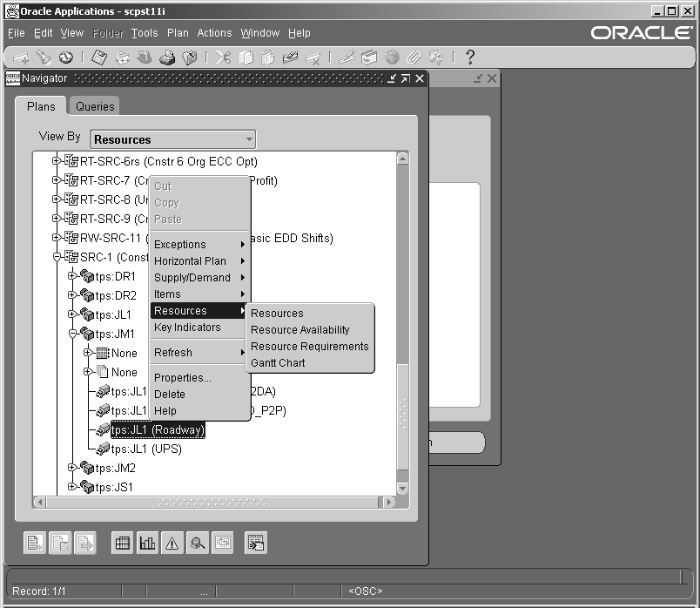Image resolution: width=700 pixels, height=608 pixels.
Task: Click the magnifying glass search button
Action: (198, 543)
